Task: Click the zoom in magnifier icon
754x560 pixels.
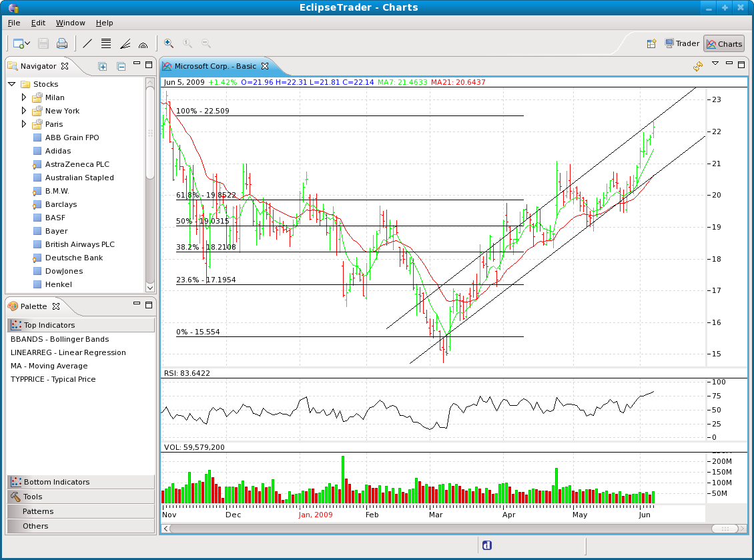Action: [169, 43]
